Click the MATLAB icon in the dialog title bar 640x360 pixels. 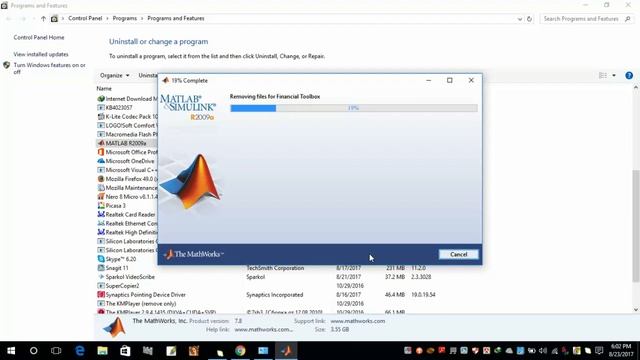[165, 80]
